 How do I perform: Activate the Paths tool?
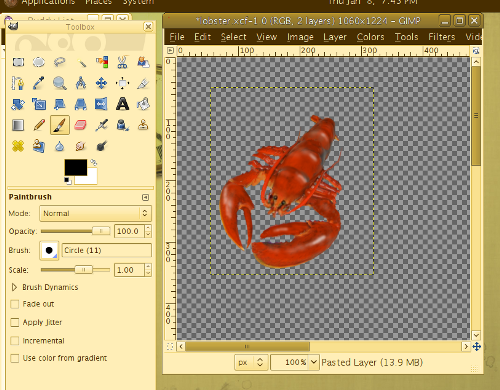point(18,83)
